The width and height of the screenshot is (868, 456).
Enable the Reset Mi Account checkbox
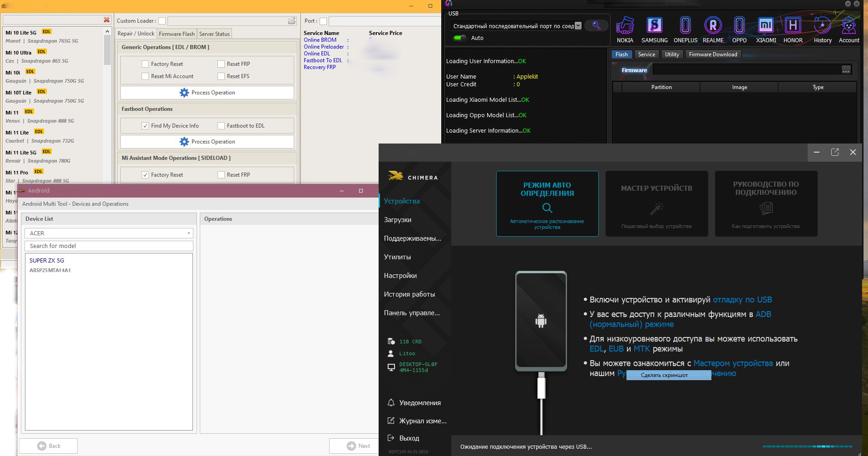[x=145, y=76]
